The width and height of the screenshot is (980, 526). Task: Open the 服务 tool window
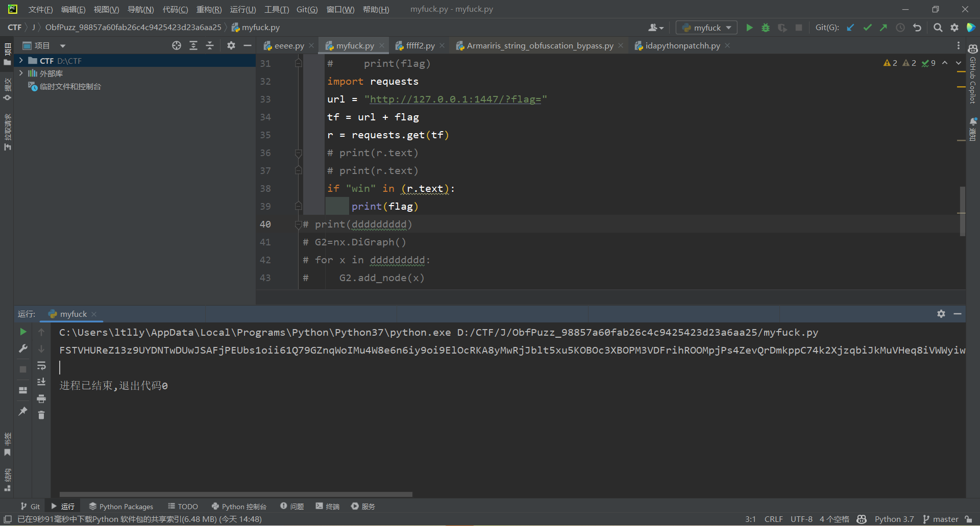(x=363, y=506)
